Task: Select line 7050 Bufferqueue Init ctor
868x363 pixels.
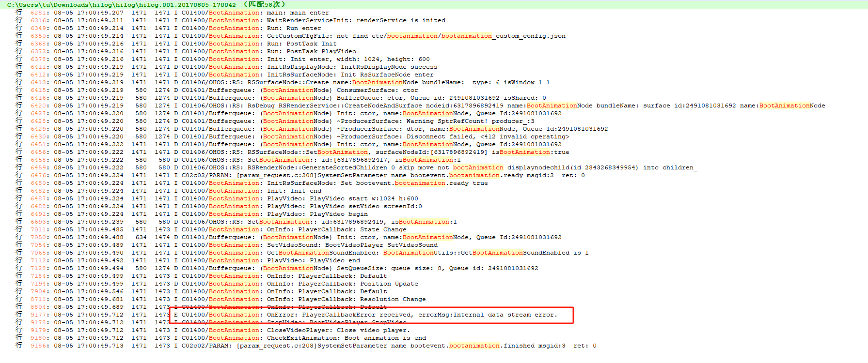Action: 288,237
